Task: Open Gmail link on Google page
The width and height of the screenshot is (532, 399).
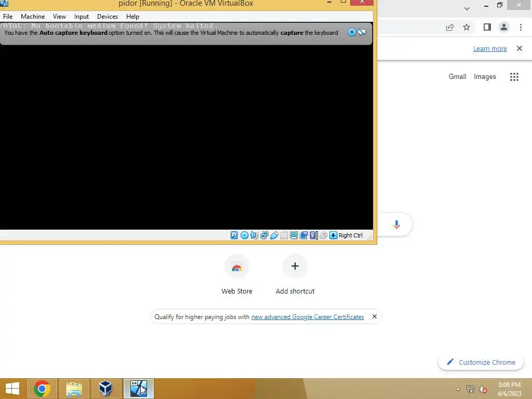Action: [457, 77]
